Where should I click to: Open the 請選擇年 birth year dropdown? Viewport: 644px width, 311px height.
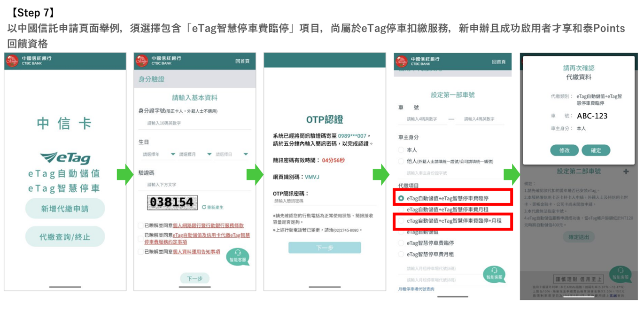point(158,154)
